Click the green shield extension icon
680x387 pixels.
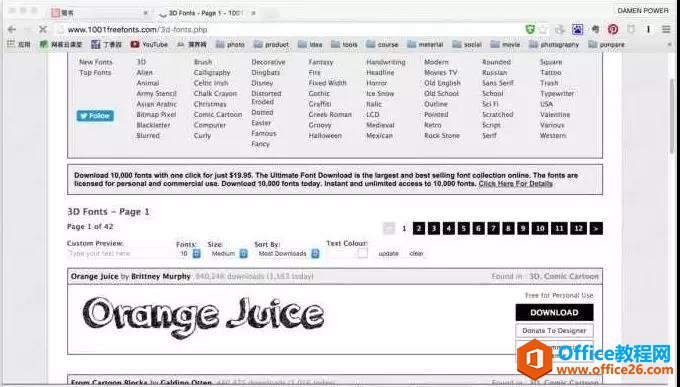click(530, 30)
